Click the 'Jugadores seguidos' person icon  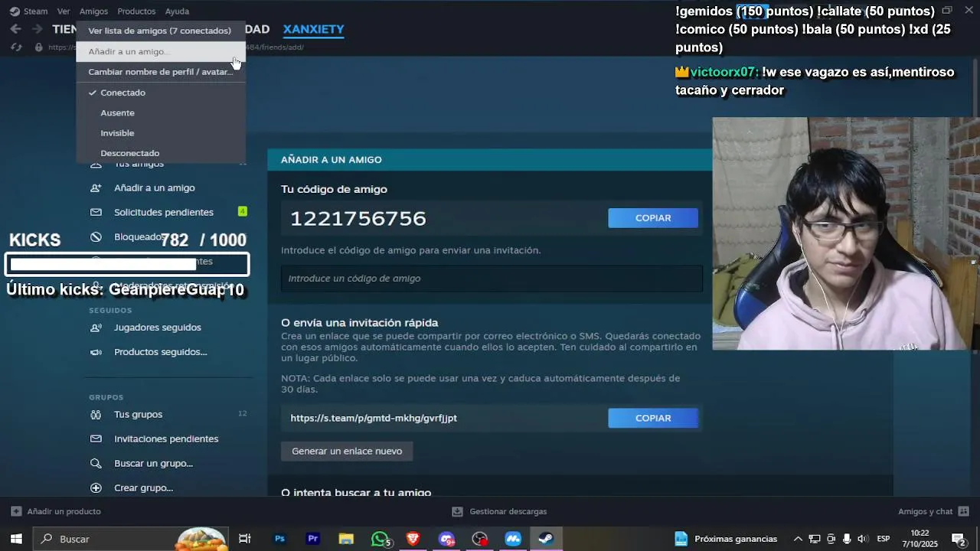point(96,328)
